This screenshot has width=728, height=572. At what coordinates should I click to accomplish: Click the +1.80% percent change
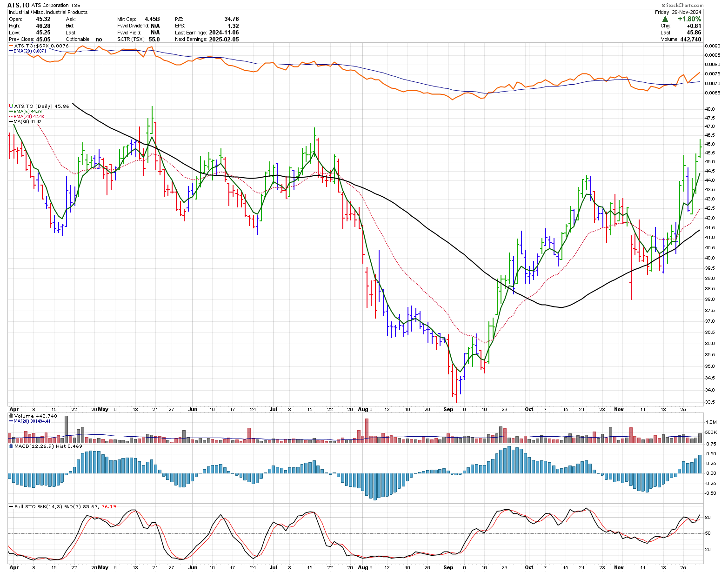point(689,19)
